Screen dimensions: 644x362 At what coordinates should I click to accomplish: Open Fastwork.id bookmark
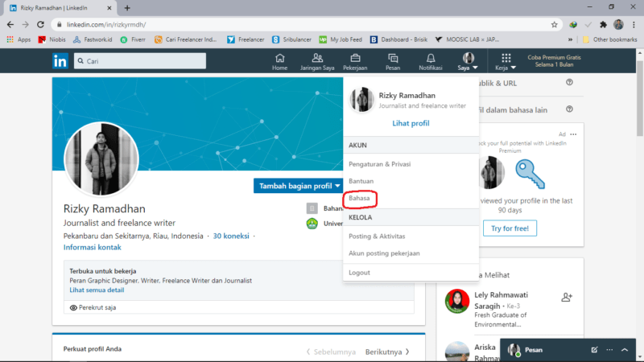93,39
